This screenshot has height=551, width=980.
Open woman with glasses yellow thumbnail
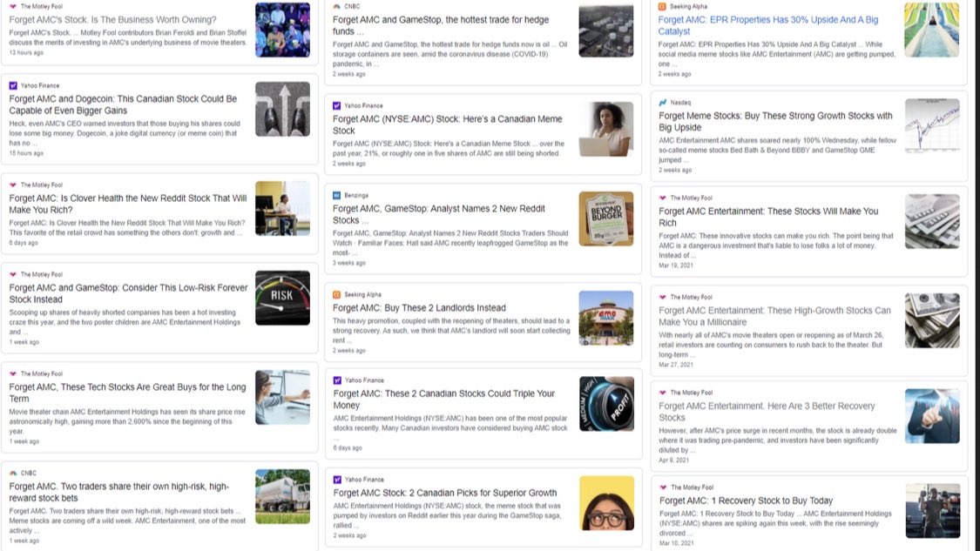(607, 503)
